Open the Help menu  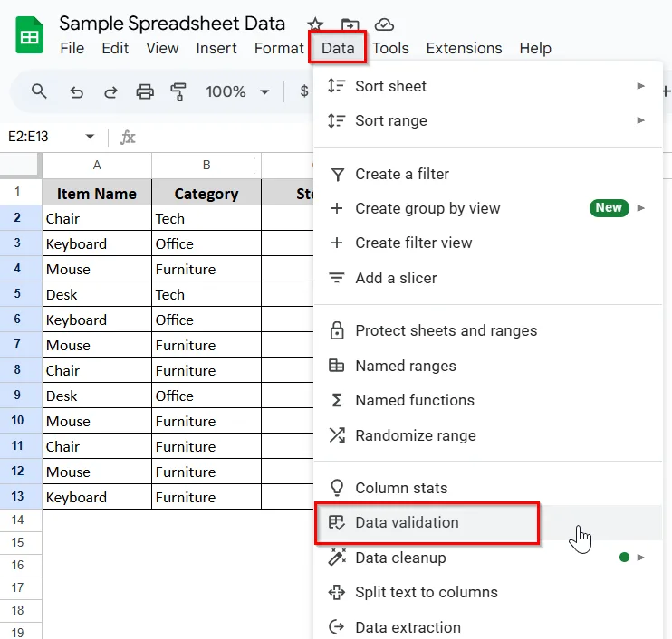click(x=535, y=48)
